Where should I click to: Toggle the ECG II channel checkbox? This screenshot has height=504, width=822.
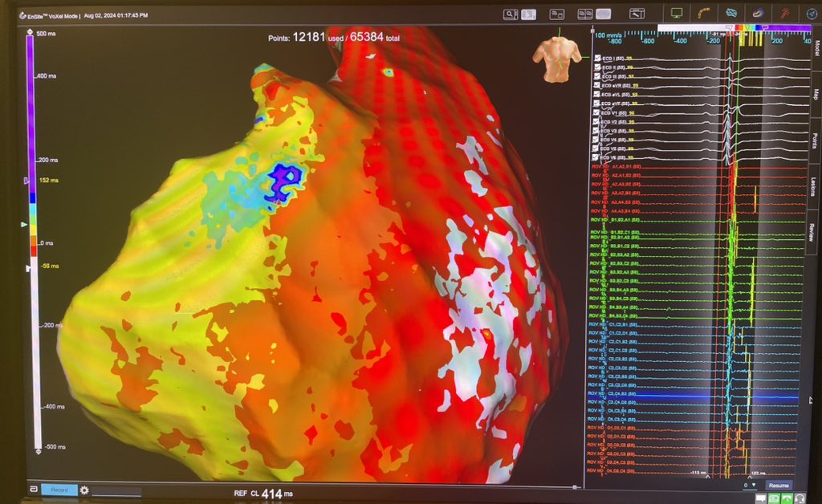[x=597, y=67]
